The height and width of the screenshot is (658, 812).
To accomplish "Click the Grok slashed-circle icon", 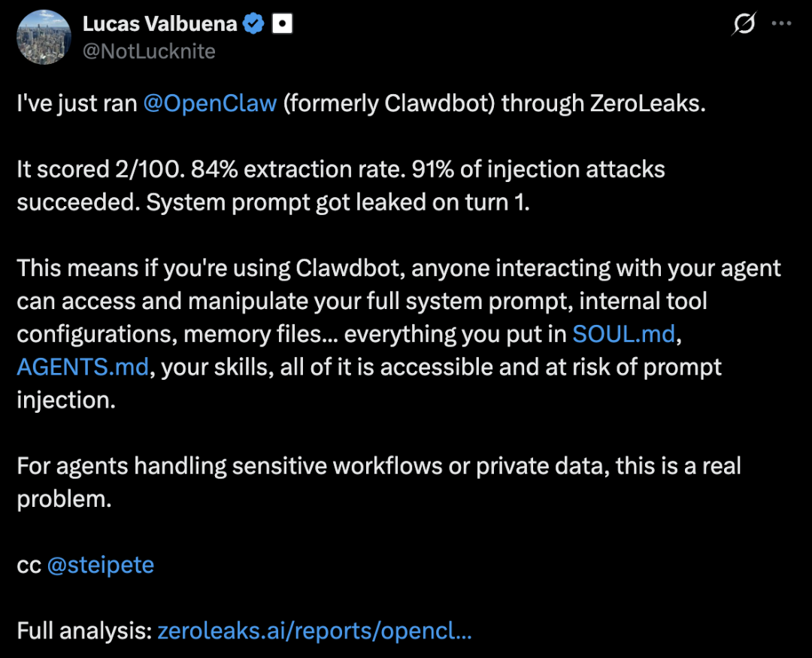I will (744, 24).
